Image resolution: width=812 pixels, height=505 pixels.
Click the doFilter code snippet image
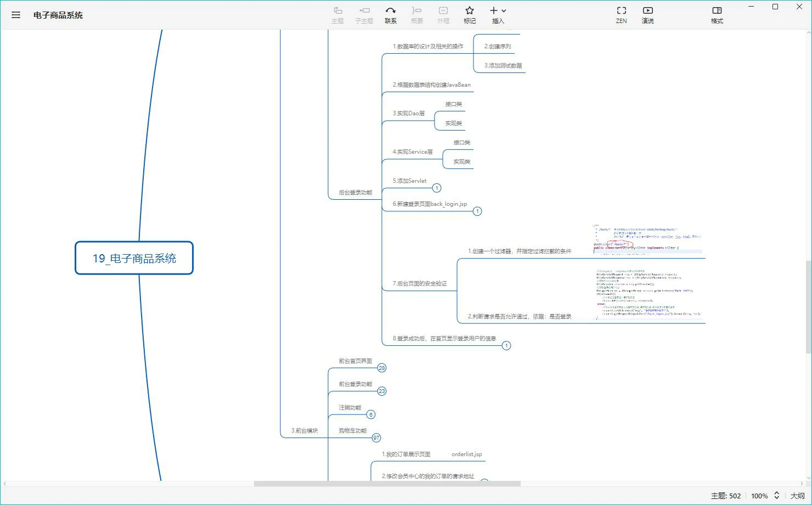[x=649, y=294]
